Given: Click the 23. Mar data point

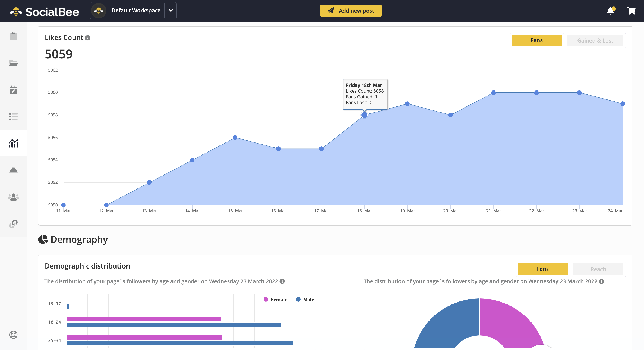Looking at the screenshot, I should (580, 93).
